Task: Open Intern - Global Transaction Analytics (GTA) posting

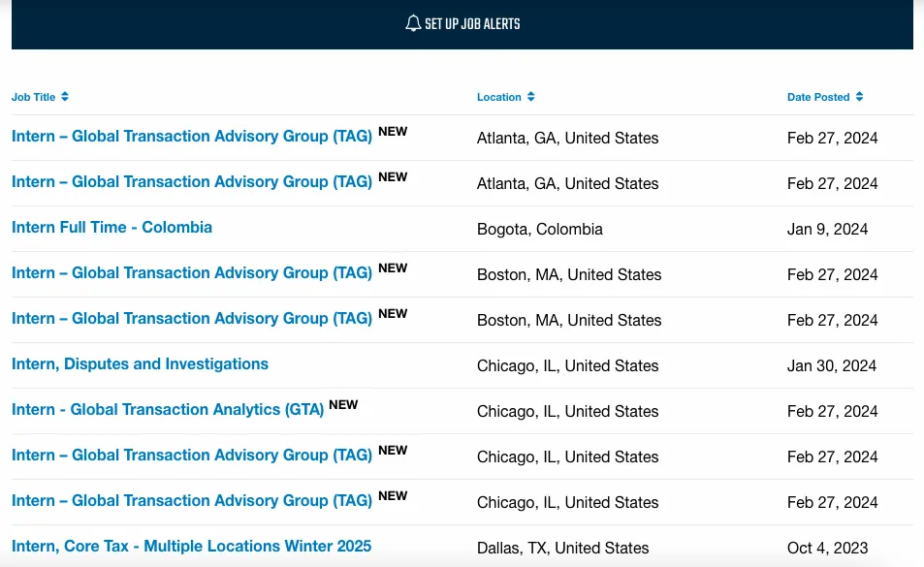Action: 168,410
